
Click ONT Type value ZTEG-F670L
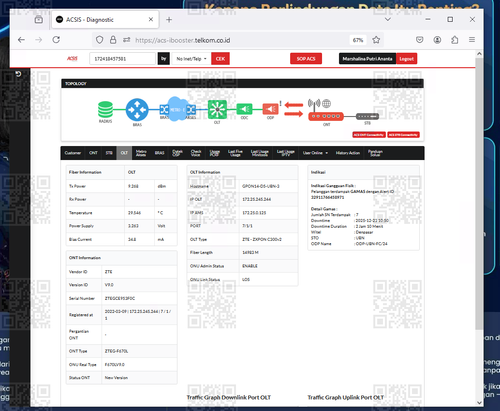[x=116, y=351]
